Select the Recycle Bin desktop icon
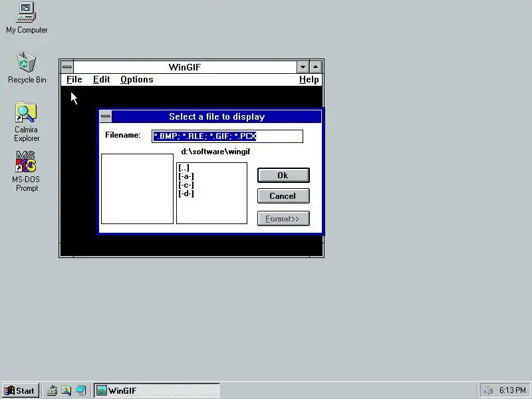This screenshot has width=532, height=399. click(x=27, y=67)
